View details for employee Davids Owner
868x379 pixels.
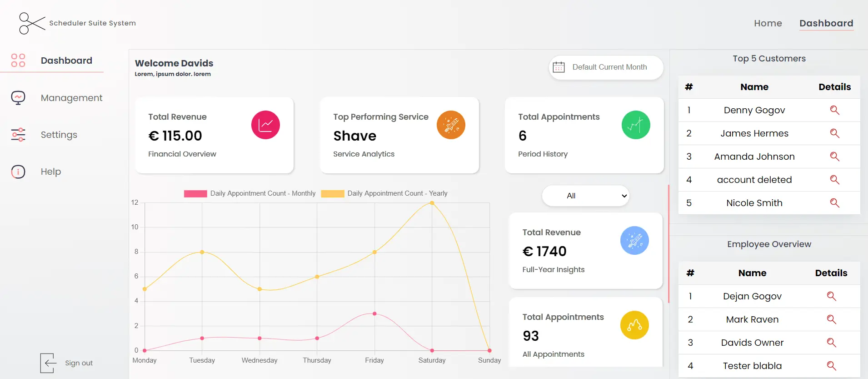831,343
